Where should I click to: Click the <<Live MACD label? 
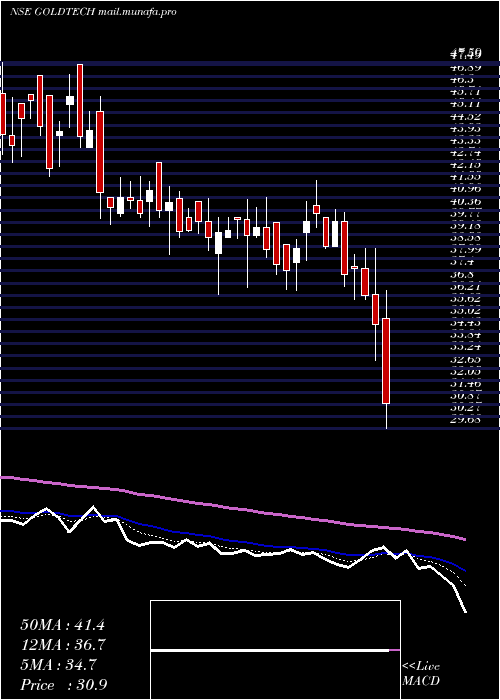tap(421, 673)
